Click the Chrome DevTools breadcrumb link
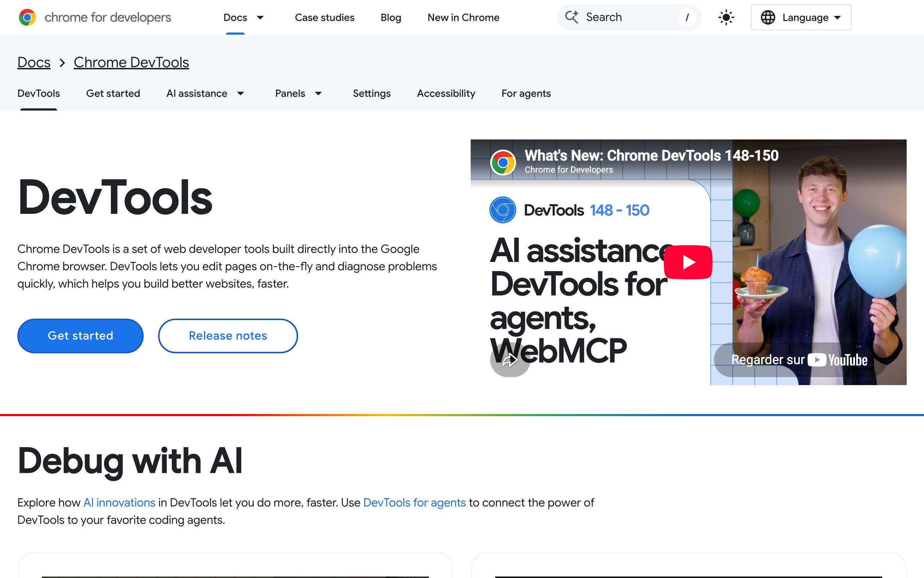The image size is (924, 578). (x=131, y=62)
